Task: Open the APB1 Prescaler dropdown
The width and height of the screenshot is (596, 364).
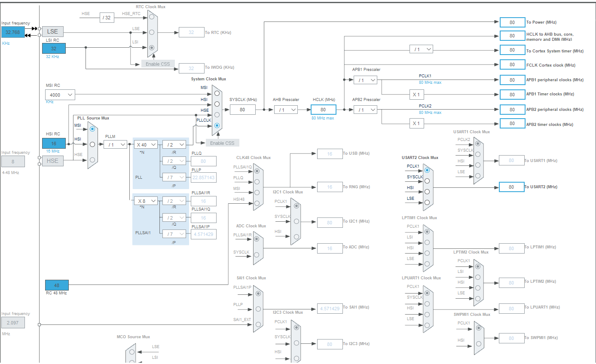Action: pos(365,80)
